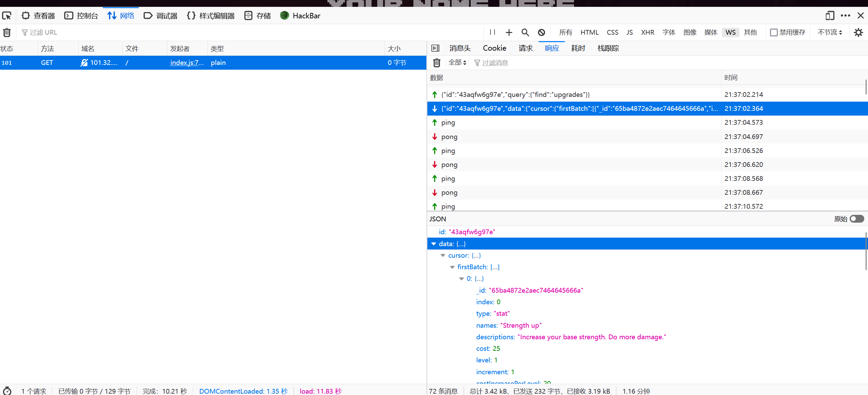The height and width of the screenshot is (395, 868).
Task: Open the 不节流 throttling dropdown
Action: (830, 32)
